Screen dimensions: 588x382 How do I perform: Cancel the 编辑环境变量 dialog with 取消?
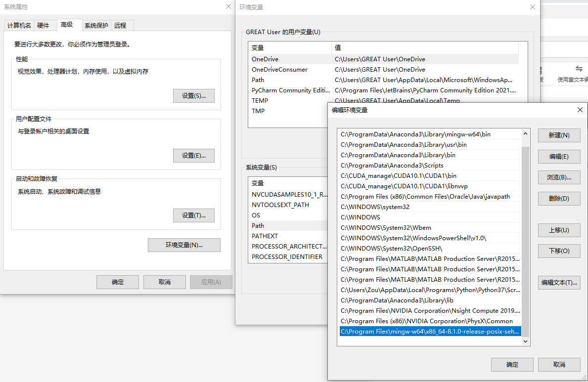(559, 364)
